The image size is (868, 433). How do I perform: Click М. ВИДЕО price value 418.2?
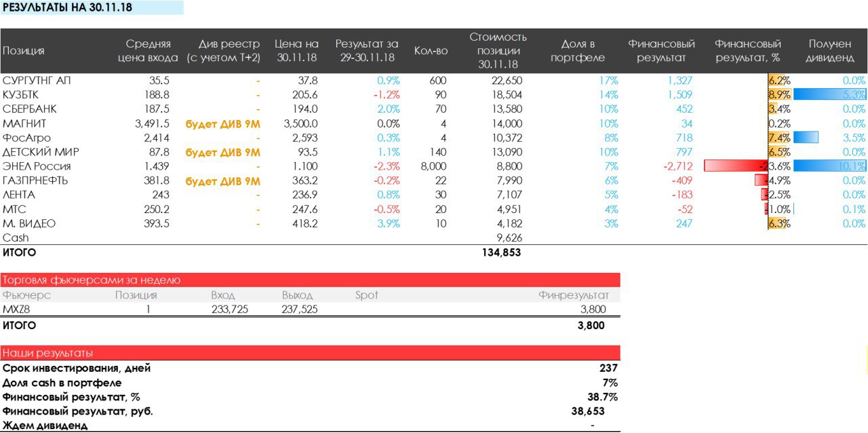305,223
